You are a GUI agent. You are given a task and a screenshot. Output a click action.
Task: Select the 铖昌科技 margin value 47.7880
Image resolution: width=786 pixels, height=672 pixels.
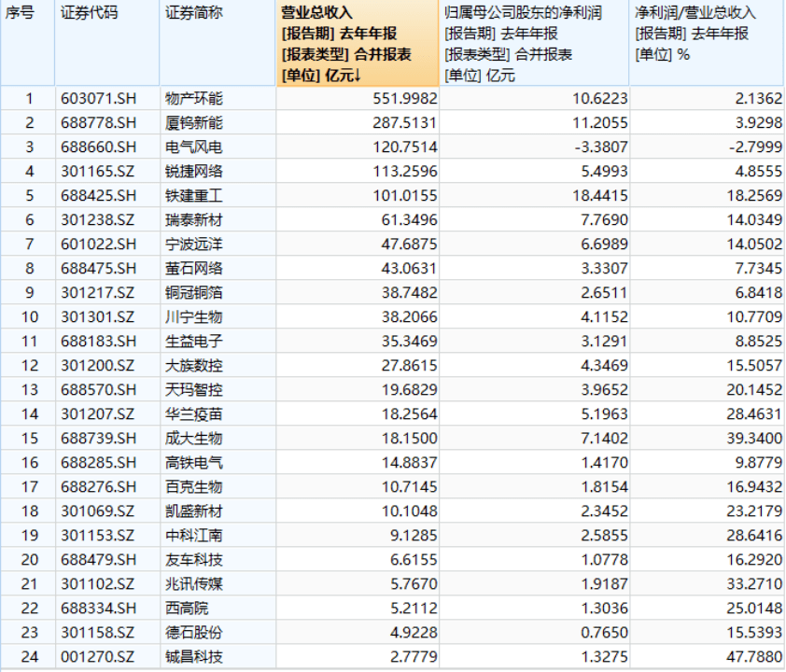click(x=751, y=657)
